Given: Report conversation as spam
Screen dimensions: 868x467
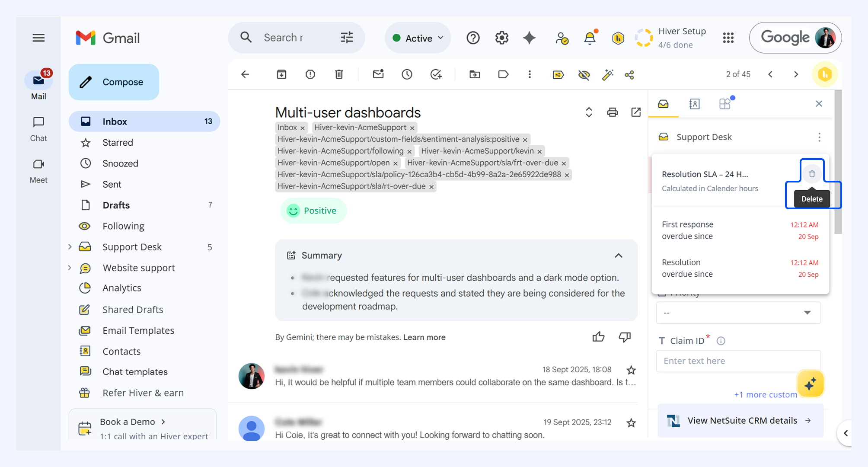Looking at the screenshot, I should point(310,74).
